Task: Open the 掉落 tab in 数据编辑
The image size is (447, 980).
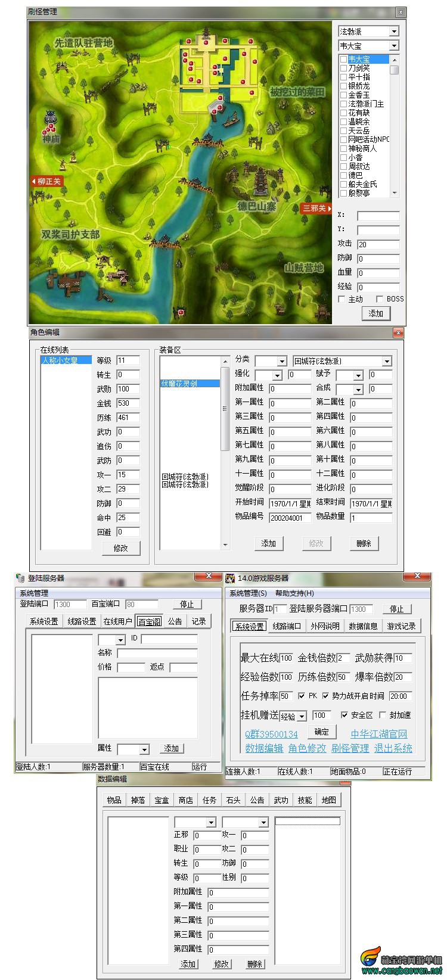Action: pyautogui.click(x=138, y=800)
